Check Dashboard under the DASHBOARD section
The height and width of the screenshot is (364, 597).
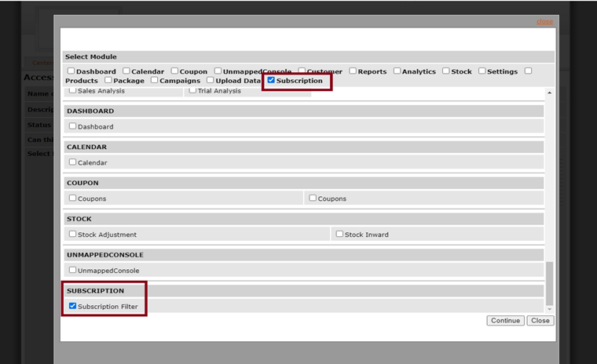pos(72,126)
